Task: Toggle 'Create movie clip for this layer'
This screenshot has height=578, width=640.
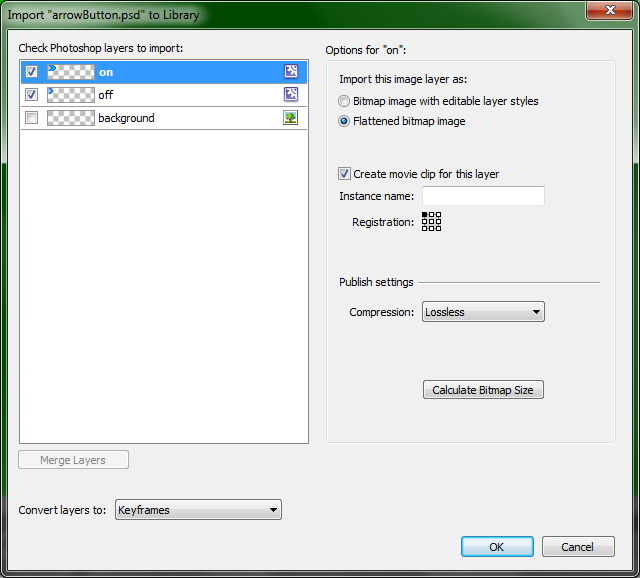Action: point(345,174)
